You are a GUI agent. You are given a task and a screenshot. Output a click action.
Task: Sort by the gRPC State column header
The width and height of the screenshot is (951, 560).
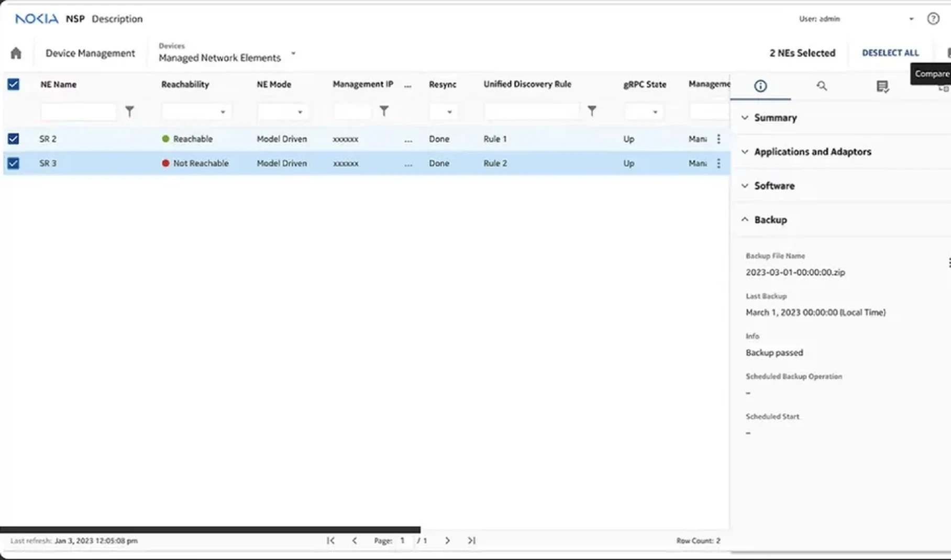coord(645,84)
